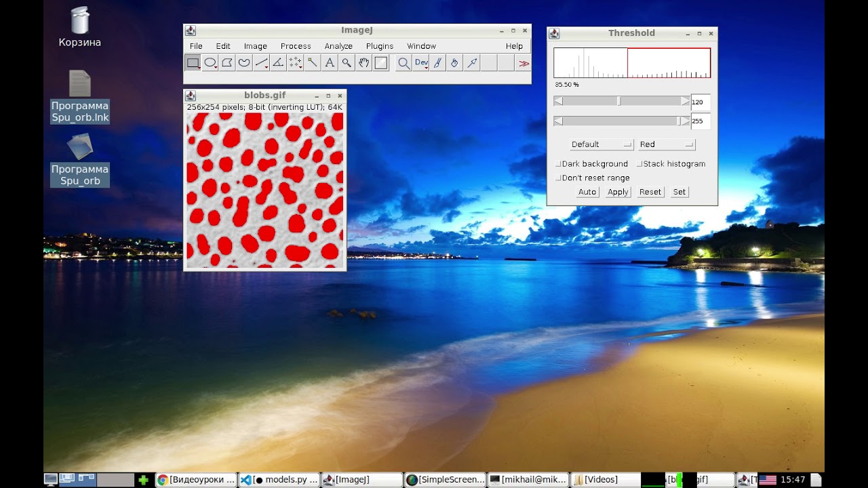Switch to Videos folder taskbar item
Image resolution: width=868 pixels, height=488 pixels.
click(604, 480)
